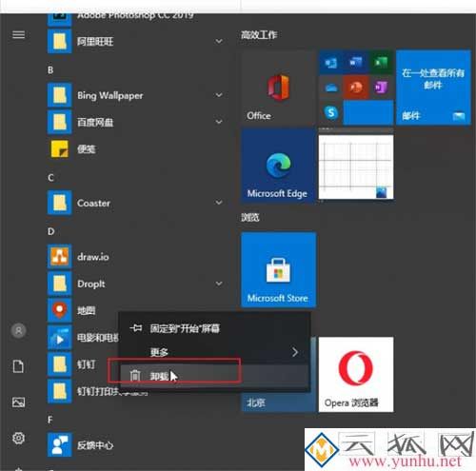
Task: Open the Settings gear icon
Action: (x=18, y=438)
